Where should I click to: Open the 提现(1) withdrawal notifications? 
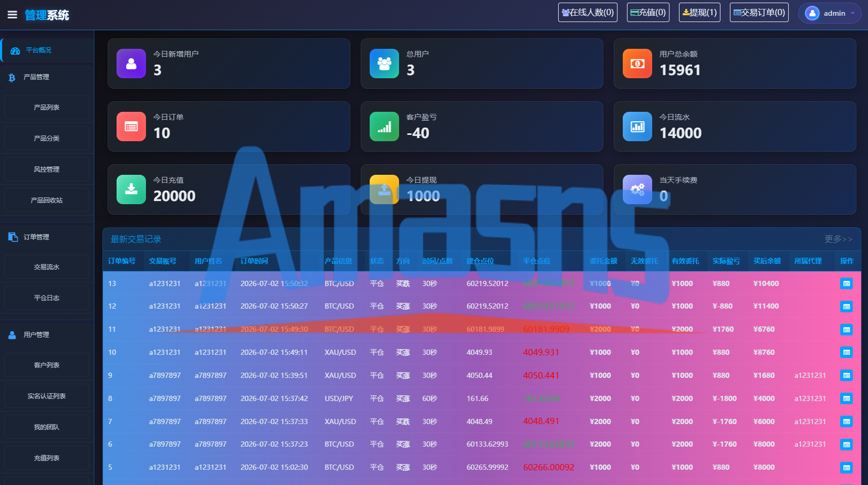tap(699, 12)
